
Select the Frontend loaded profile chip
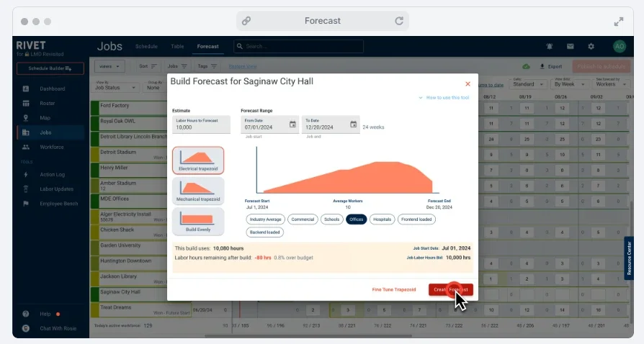[416, 219]
